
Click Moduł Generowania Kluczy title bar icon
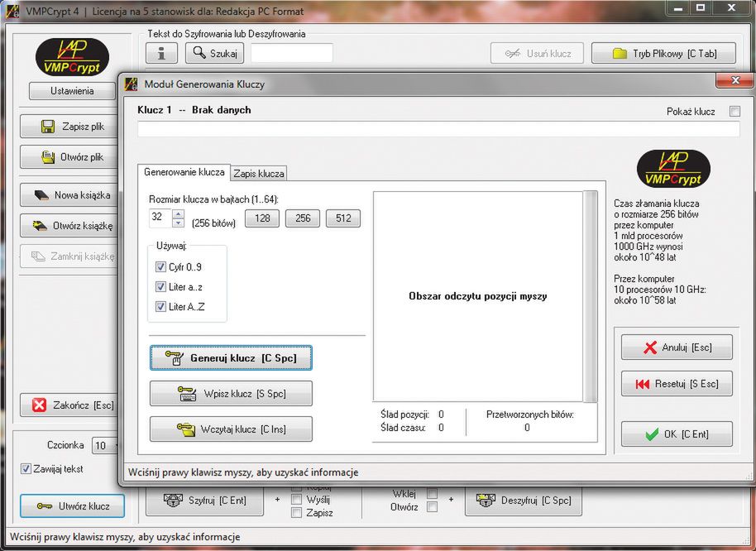(131, 84)
